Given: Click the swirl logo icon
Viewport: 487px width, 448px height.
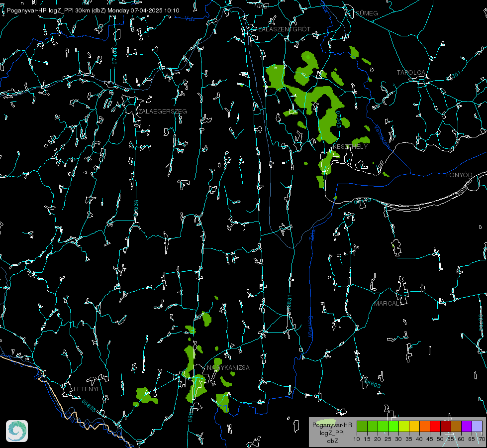Looking at the screenshot, I should click(x=17, y=431).
